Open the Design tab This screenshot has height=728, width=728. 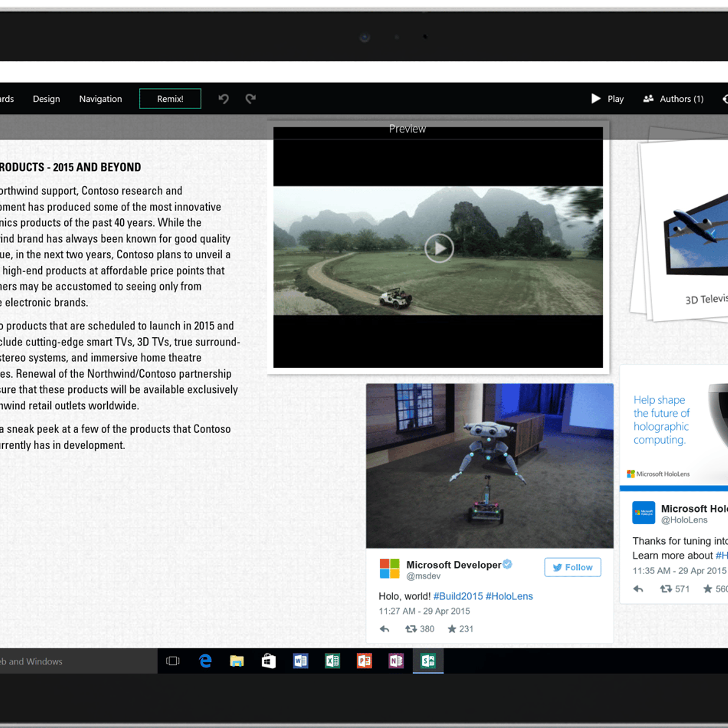click(46, 99)
